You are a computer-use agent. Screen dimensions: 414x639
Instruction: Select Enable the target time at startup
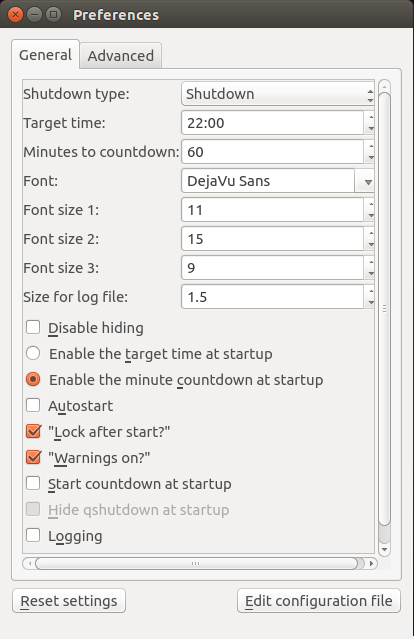33,353
